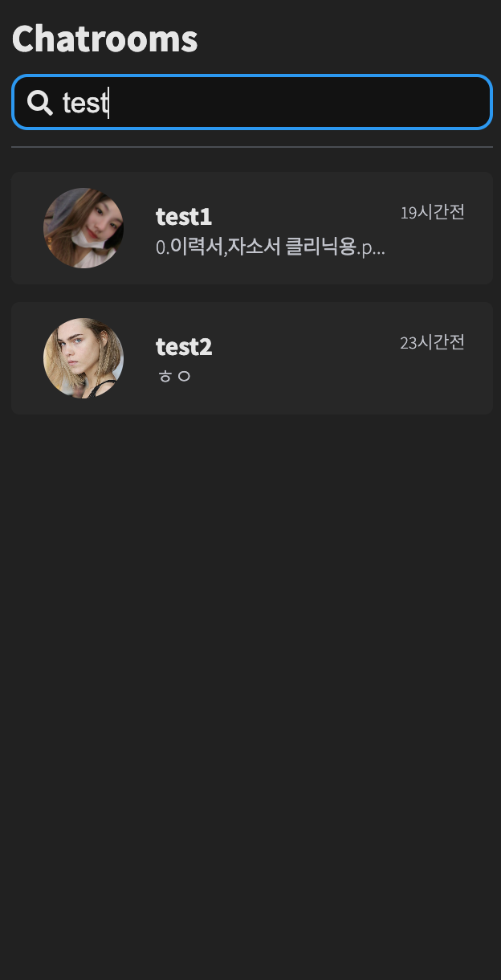Click the avatar circle next to test1

83,227
